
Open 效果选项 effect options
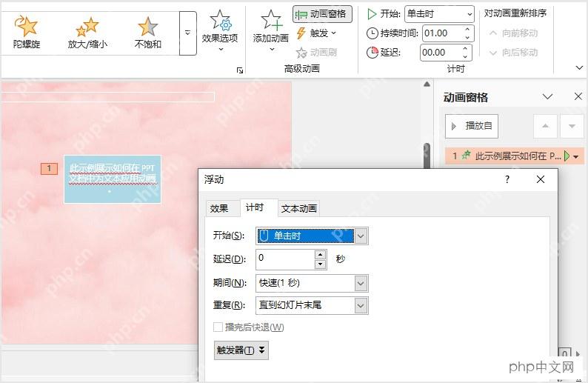220,32
